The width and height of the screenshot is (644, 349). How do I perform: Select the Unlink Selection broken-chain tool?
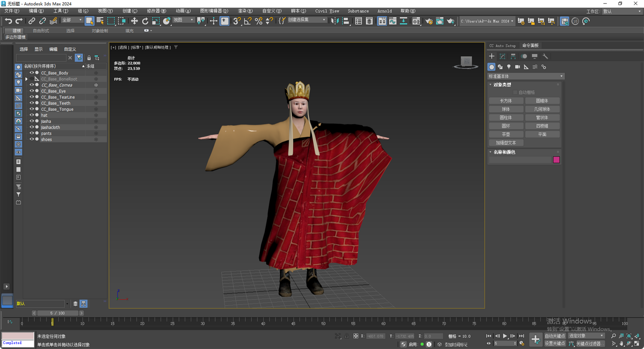point(43,21)
